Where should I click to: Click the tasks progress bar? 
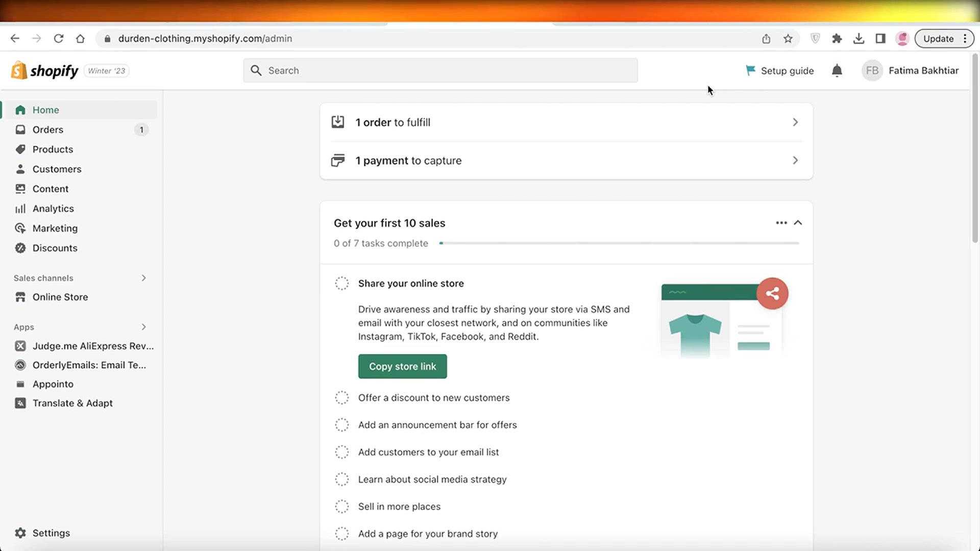pyautogui.click(x=619, y=243)
